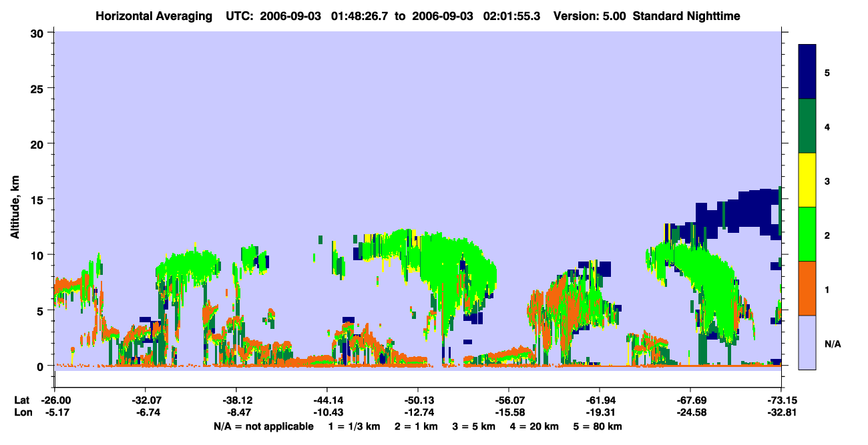Click latitude value -61.94
The image size is (868, 445).
[x=600, y=400]
